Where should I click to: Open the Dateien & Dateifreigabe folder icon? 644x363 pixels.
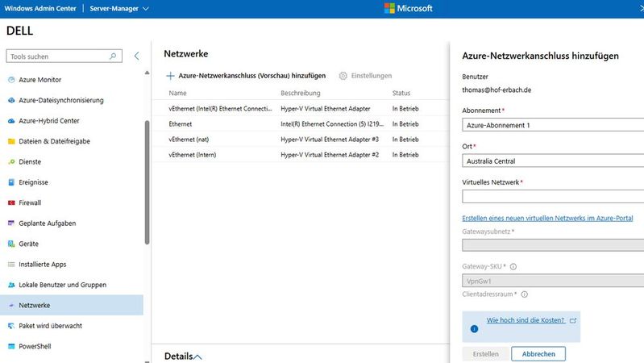11,141
